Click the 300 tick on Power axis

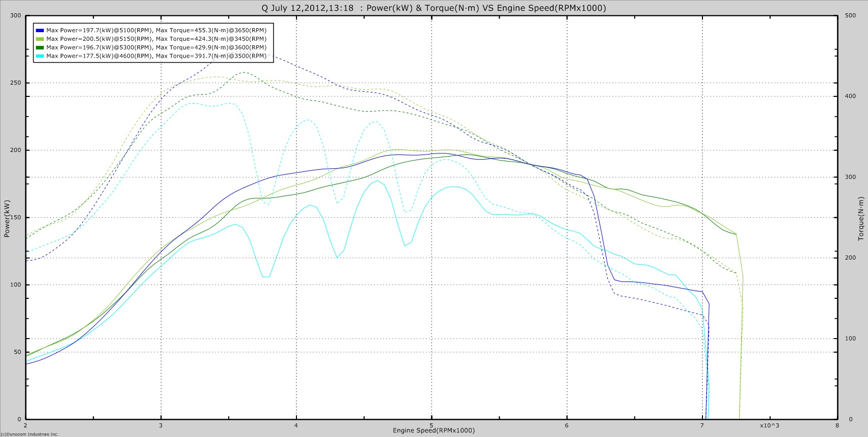coord(16,16)
